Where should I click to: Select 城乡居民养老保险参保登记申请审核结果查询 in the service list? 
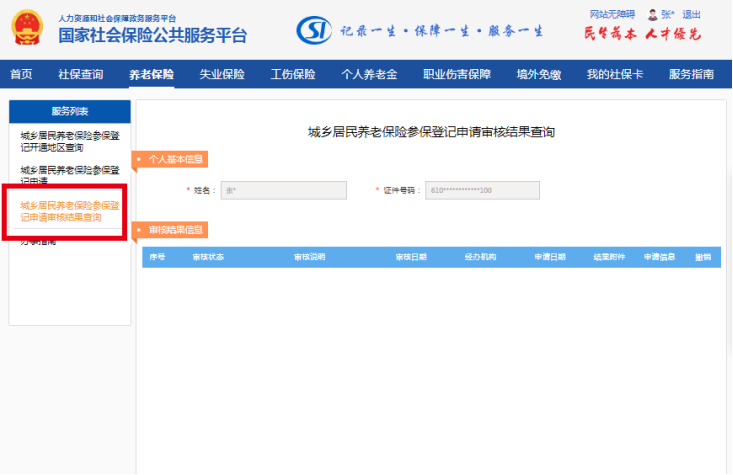click(x=68, y=211)
